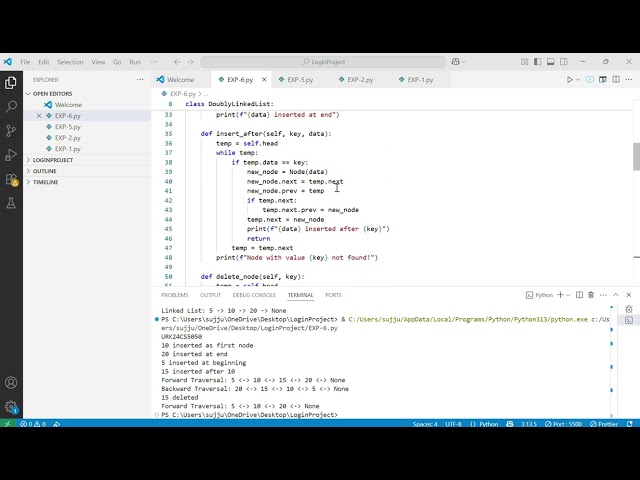Maximize panel size chevron
This screenshot has width=640, height=480.
click(x=616, y=295)
